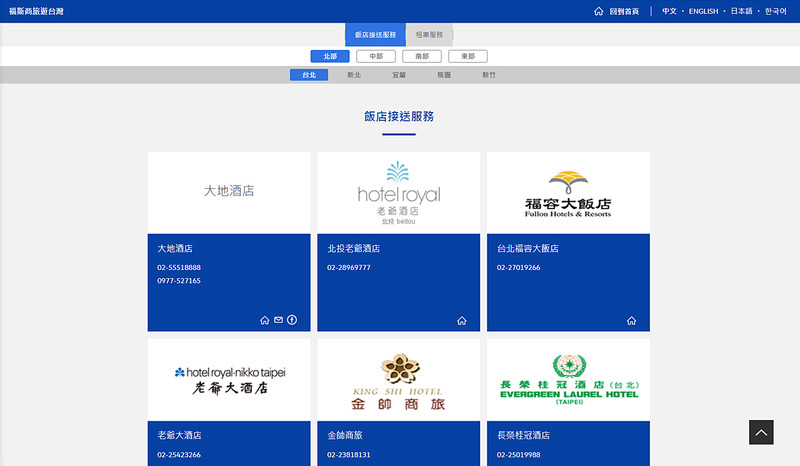The height and width of the screenshot is (466, 800).
Task: Open 北投老爺酒店 homepage icon
Action: coord(462,321)
